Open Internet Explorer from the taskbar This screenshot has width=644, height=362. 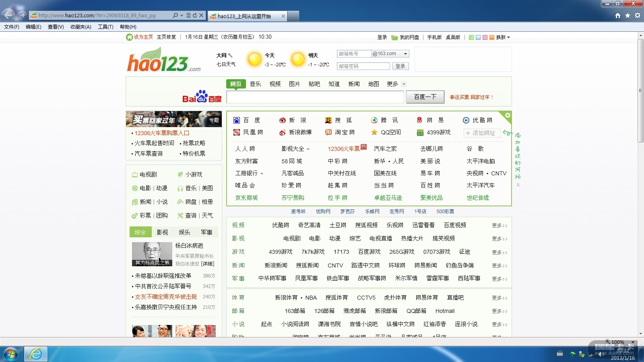point(36,354)
